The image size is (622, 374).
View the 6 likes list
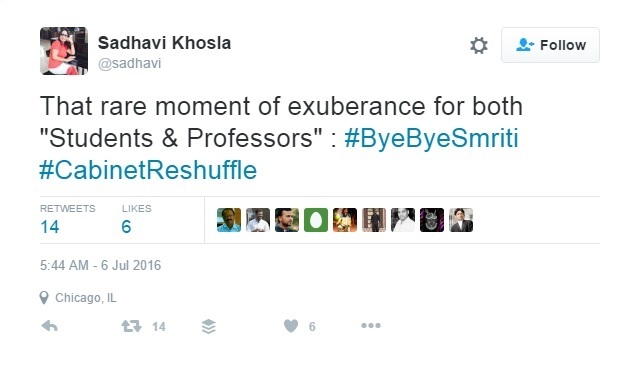click(x=136, y=220)
